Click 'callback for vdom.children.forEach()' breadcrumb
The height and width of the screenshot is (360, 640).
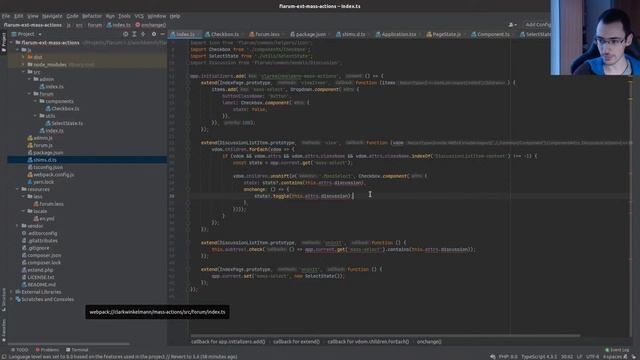point(368,342)
